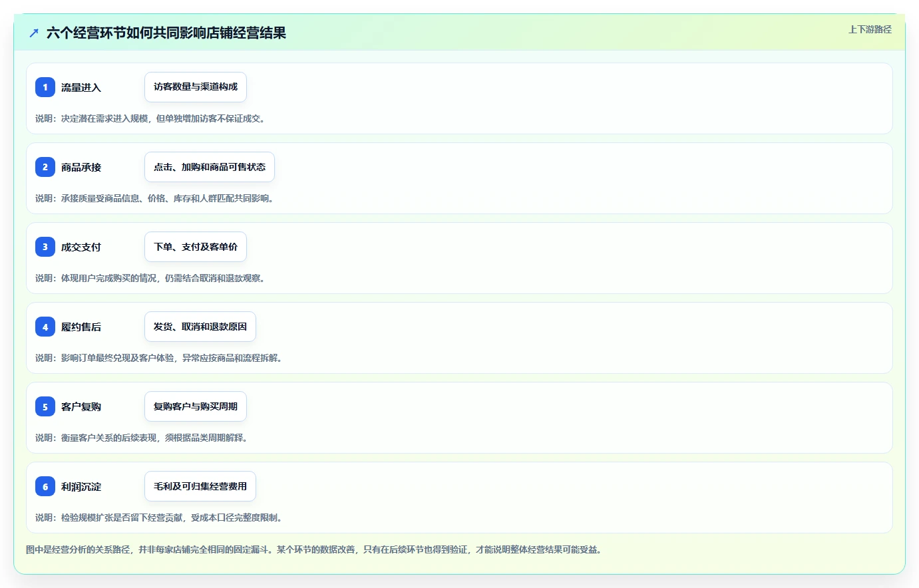Click the number 1 badge for 流量进入
Image resolution: width=919 pixels, height=588 pixels.
(x=45, y=87)
